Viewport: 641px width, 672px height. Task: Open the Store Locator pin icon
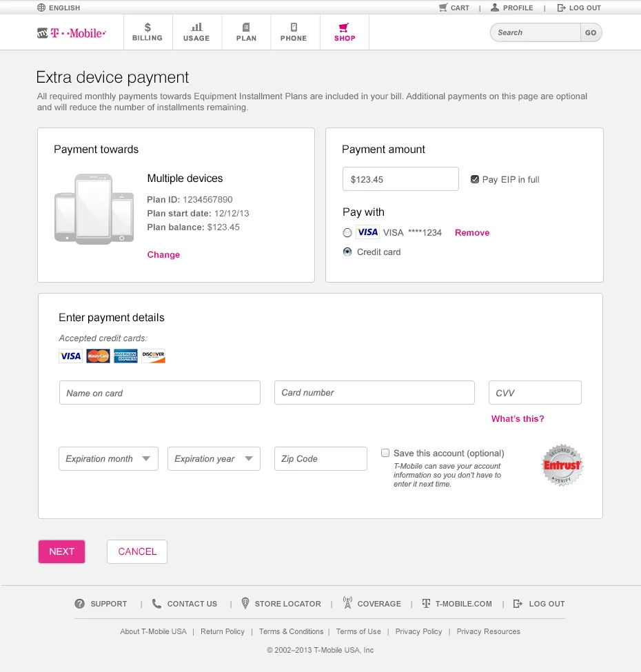[245, 603]
